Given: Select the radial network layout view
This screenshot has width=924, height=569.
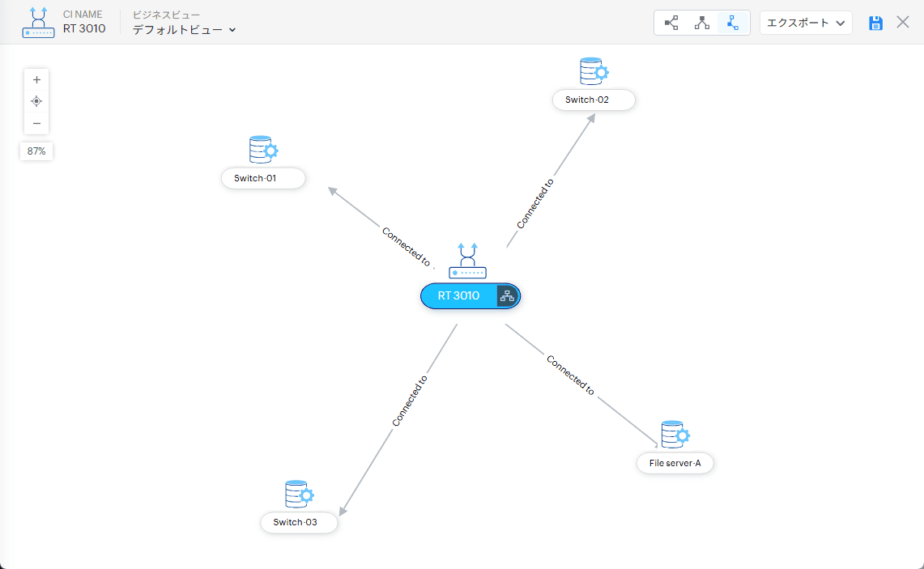Looking at the screenshot, I should pos(732,23).
